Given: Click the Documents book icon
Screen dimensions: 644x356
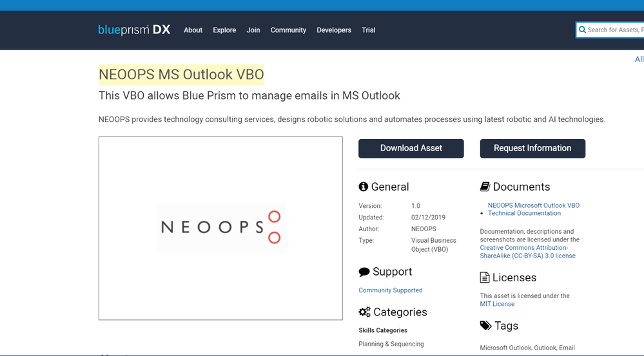Looking at the screenshot, I should (485, 187).
